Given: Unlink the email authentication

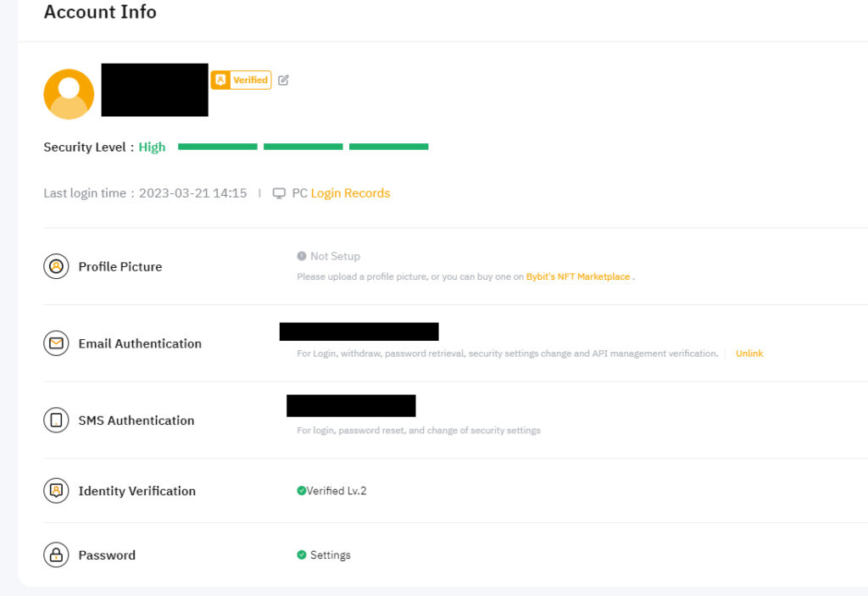Looking at the screenshot, I should coord(749,354).
